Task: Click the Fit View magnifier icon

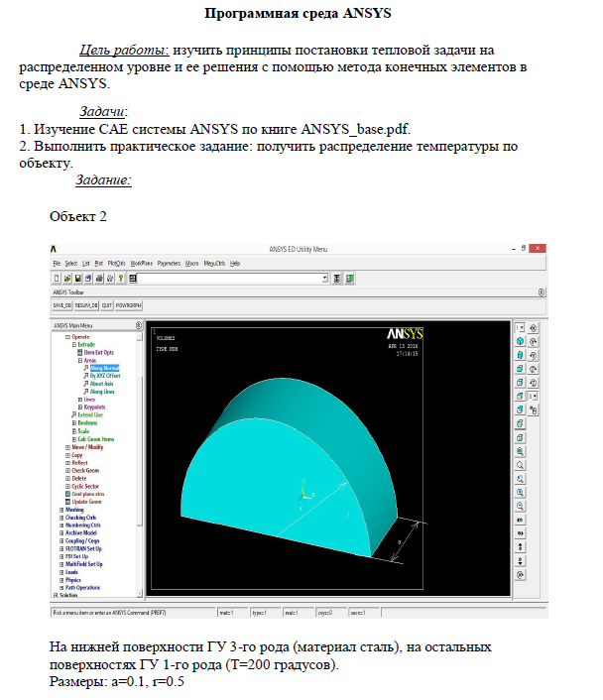Action: [x=520, y=451]
